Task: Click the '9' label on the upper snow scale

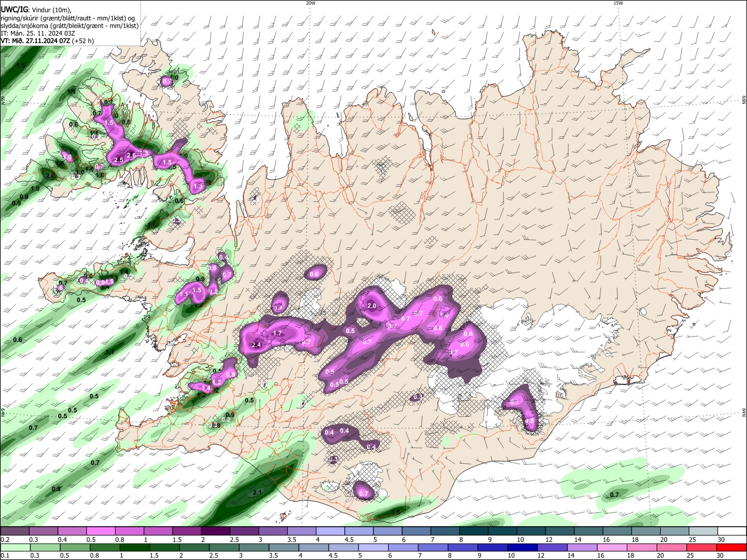Action: [489, 540]
